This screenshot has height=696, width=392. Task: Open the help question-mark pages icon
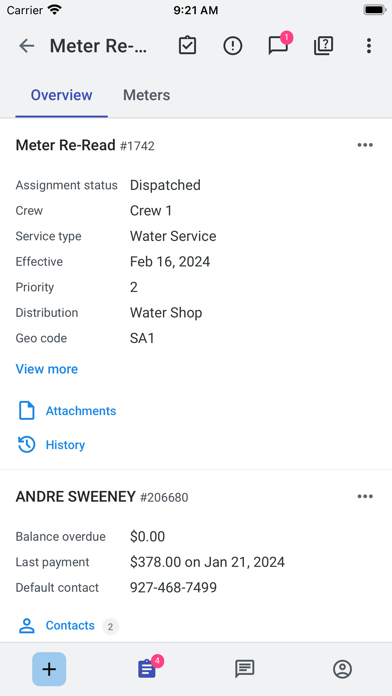coord(324,45)
